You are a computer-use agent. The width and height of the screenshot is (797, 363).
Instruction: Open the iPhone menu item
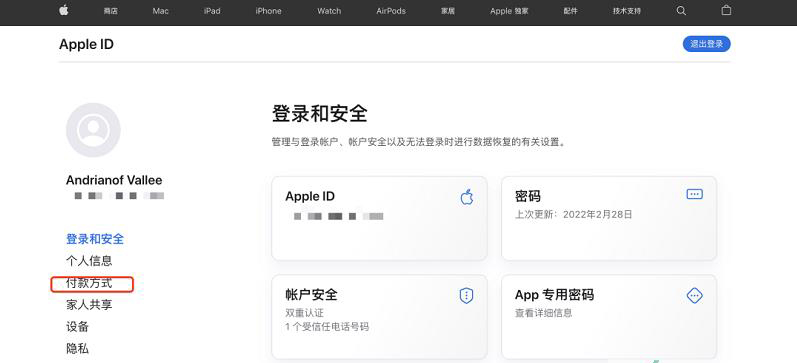tap(268, 11)
